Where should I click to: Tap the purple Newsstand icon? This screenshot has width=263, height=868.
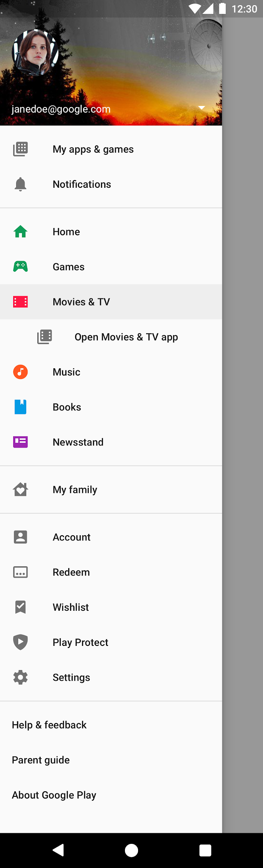coord(20,442)
